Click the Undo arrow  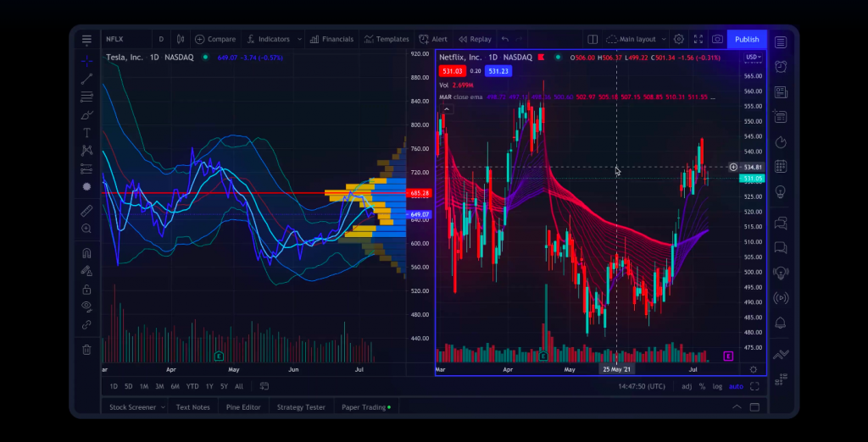coord(505,39)
